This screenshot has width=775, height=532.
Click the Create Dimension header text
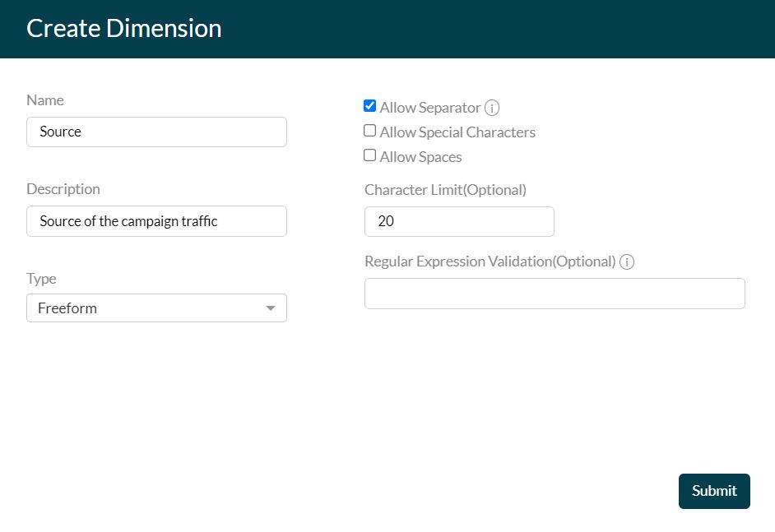pos(123,28)
